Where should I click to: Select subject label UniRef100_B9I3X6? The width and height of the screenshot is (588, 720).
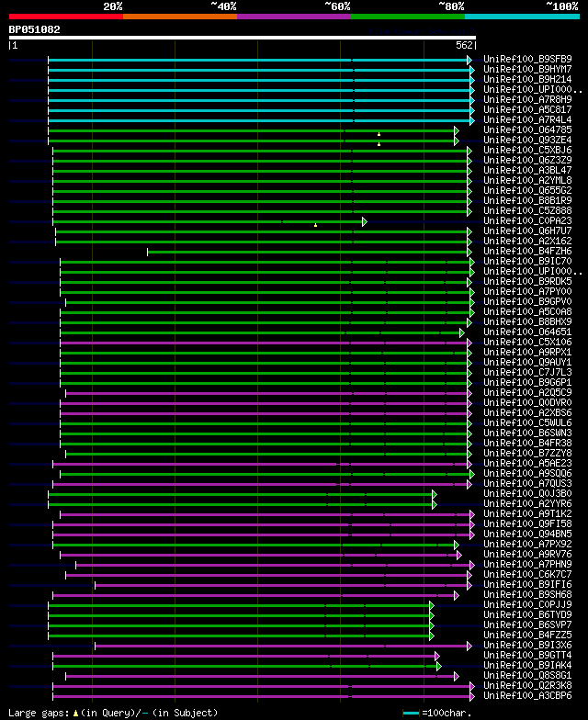tap(527, 645)
